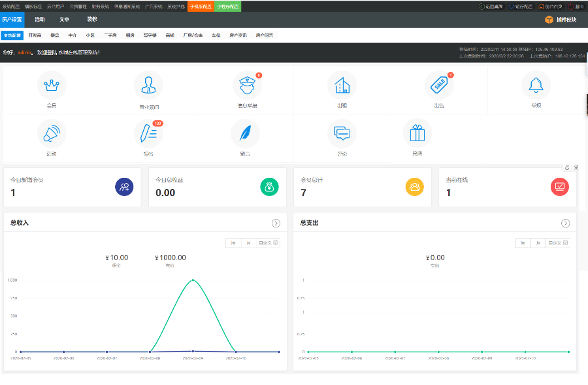This screenshot has width=588, height=385.
Task: Expand 总支出 panel with arrow button
Action: coord(565,224)
